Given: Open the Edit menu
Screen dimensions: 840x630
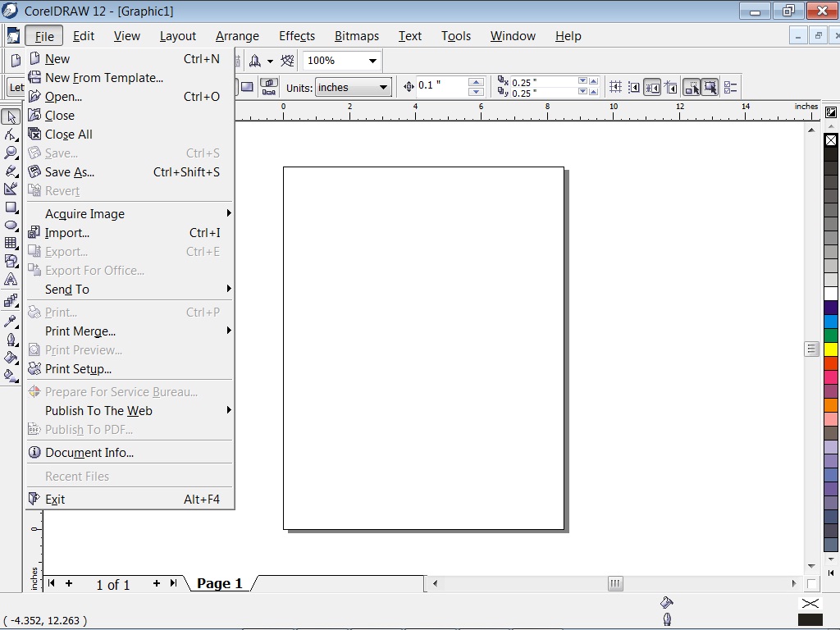Looking at the screenshot, I should click(84, 36).
